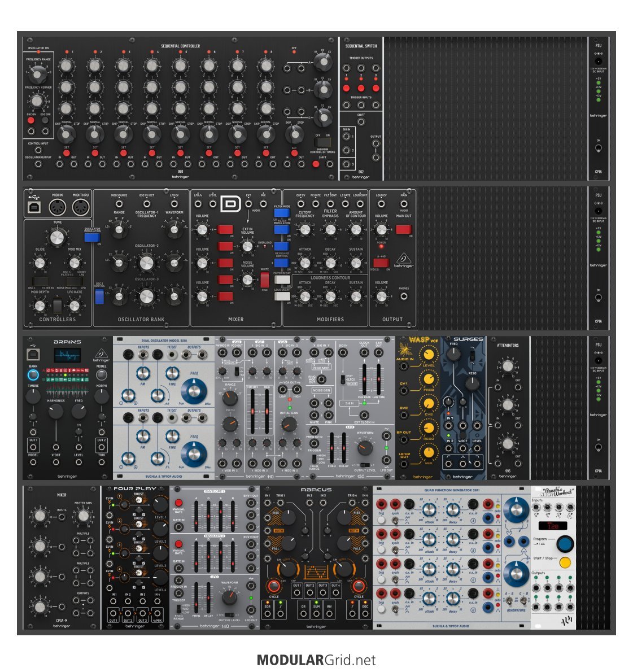Toggle the white Filter Decay switch
Screen dimensions: 633x672
tap(282, 280)
